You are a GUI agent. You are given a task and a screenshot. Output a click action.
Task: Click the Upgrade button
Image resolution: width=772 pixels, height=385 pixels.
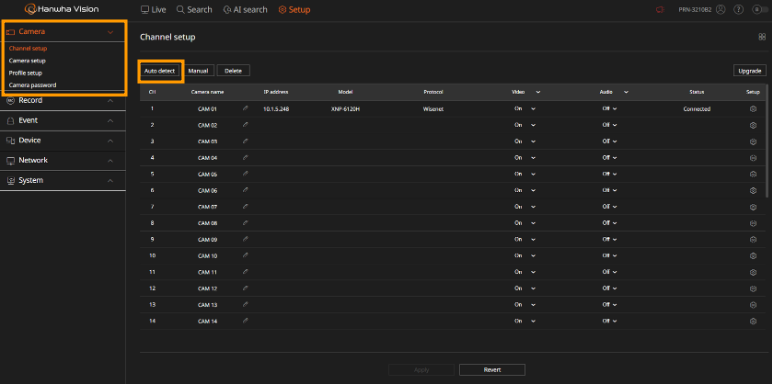[x=750, y=71]
